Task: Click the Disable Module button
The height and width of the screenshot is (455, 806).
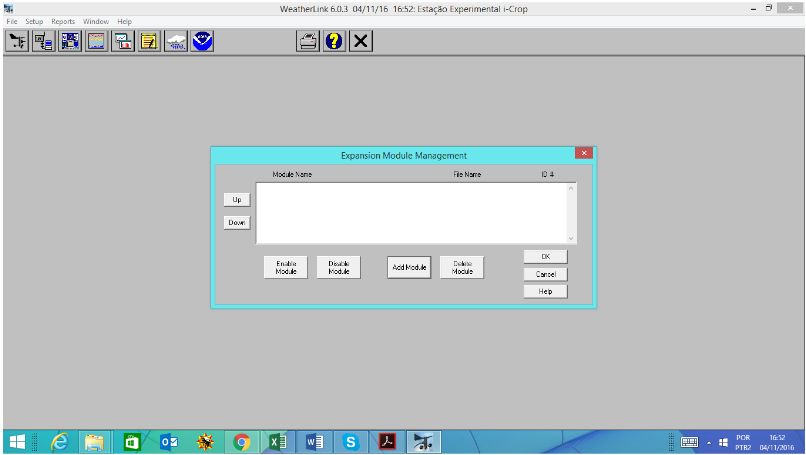Action: pos(338,267)
